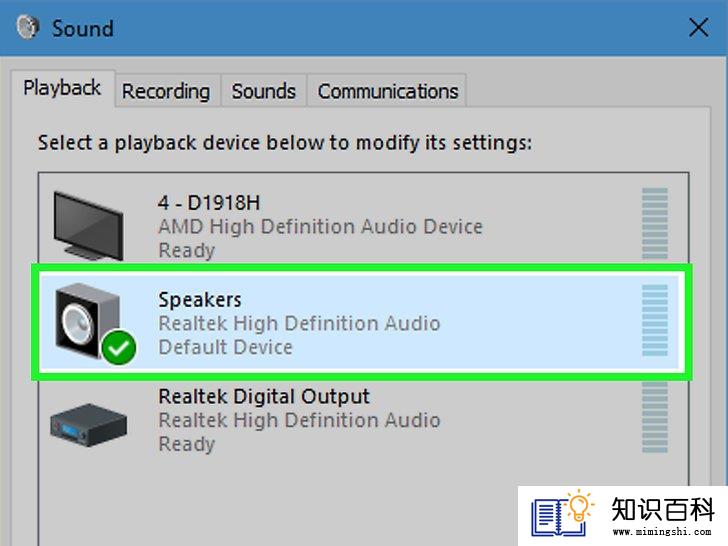Click the 4 - D1918H monitor icon
The width and height of the screenshot is (728, 546).
[88, 226]
